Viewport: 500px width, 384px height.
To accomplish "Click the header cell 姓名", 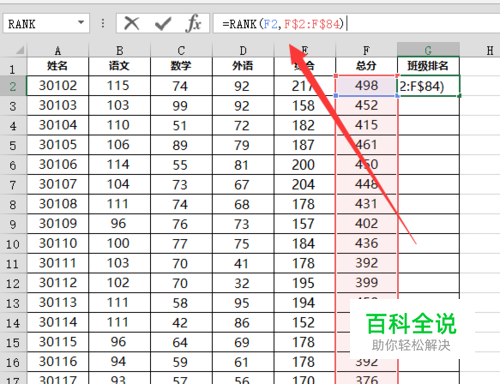I will (58, 66).
